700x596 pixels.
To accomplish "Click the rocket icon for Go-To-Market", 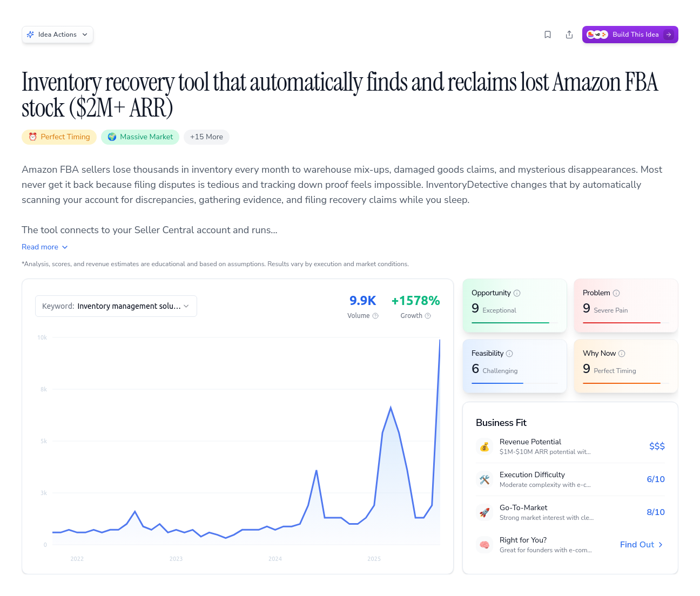I will [x=484, y=512].
